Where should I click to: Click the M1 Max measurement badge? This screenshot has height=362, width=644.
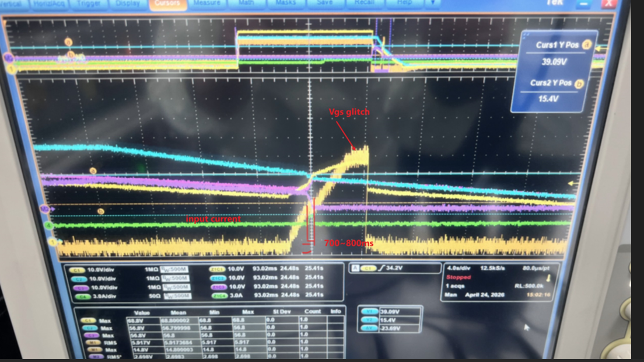tap(95, 350)
